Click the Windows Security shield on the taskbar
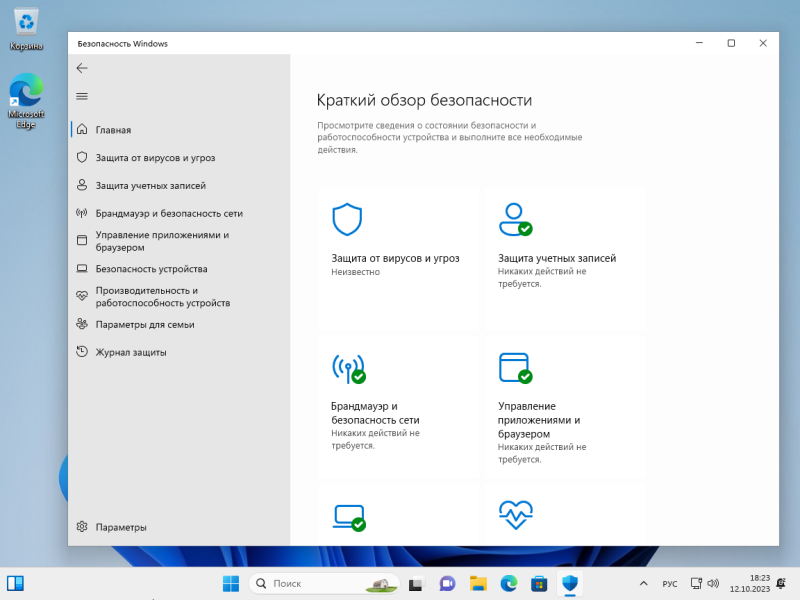 tap(570, 583)
